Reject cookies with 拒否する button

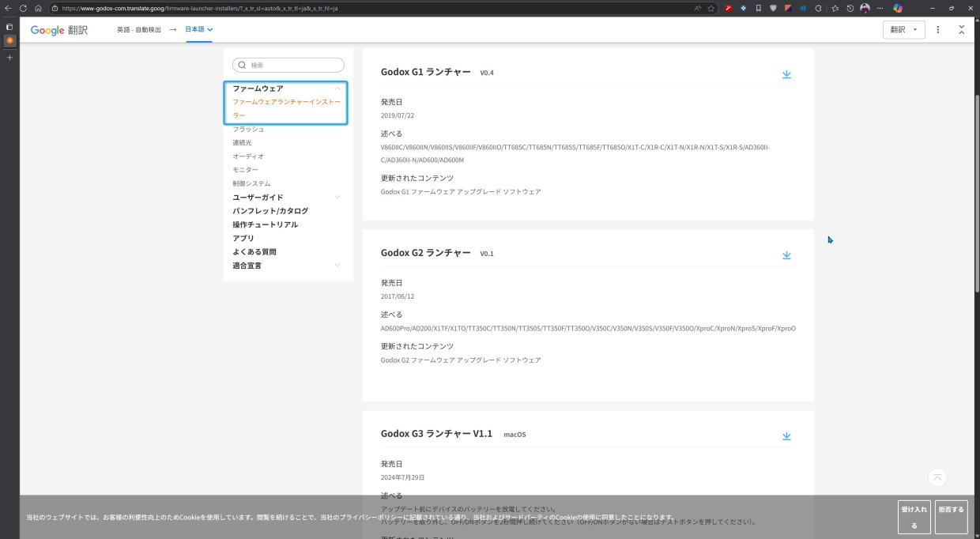(x=951, y=517)
